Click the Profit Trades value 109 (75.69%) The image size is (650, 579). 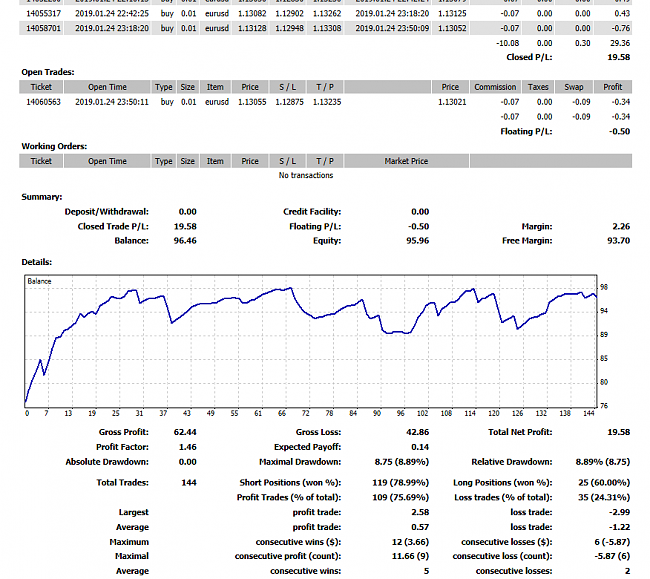point(400,497)
